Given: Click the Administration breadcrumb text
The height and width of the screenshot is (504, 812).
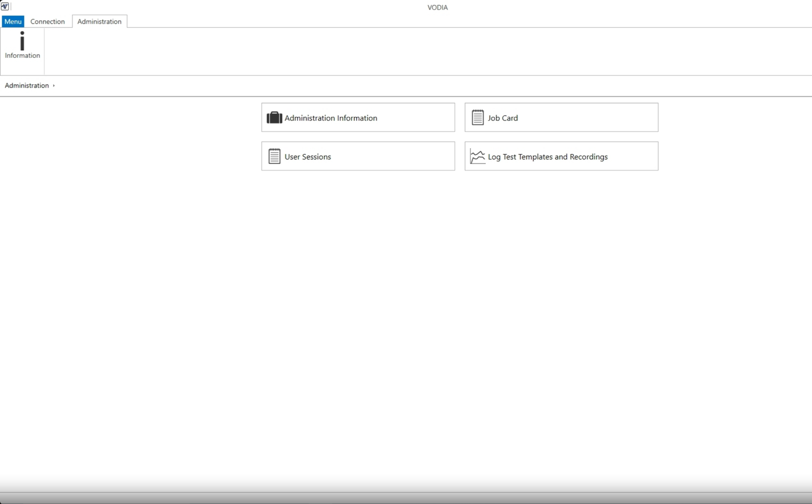Looking at the screenshot, I should [x=27, y=85].
